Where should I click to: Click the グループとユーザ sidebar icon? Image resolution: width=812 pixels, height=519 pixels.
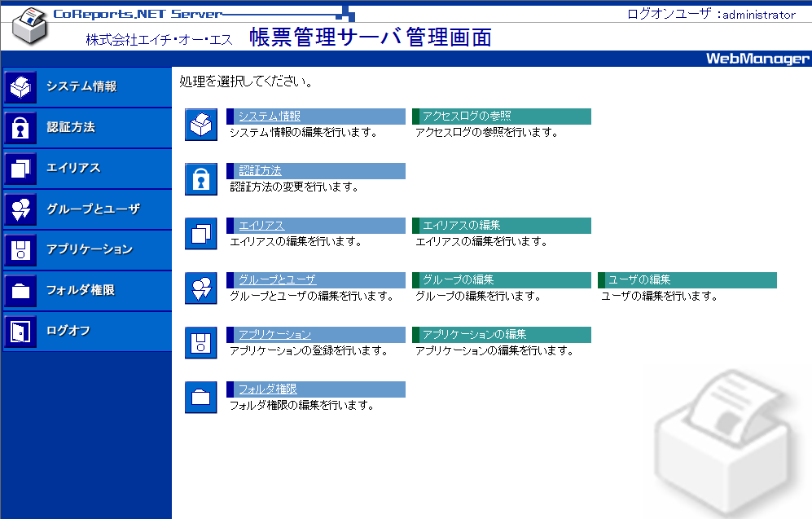pos(20,209)
